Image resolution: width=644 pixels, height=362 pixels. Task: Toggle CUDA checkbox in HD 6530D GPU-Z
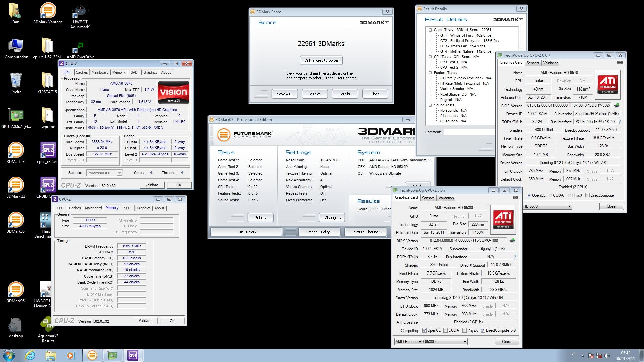(x=445, y=330)
